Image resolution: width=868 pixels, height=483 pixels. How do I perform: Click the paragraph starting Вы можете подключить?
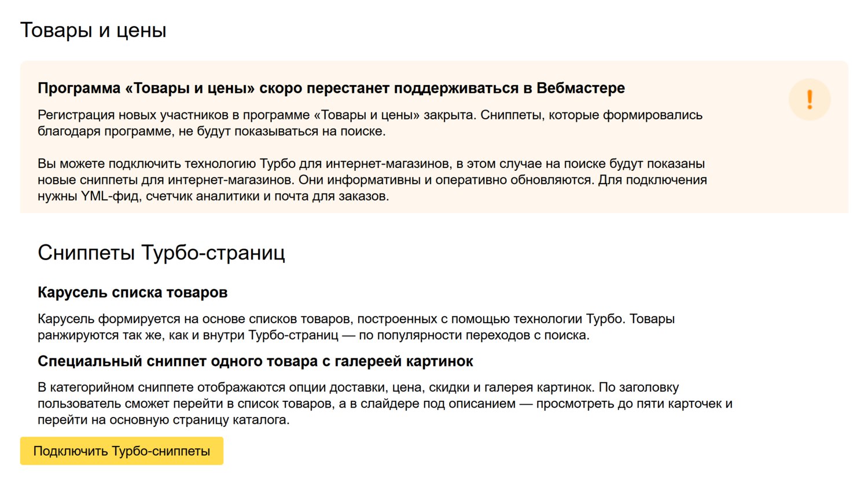point(372,180)
